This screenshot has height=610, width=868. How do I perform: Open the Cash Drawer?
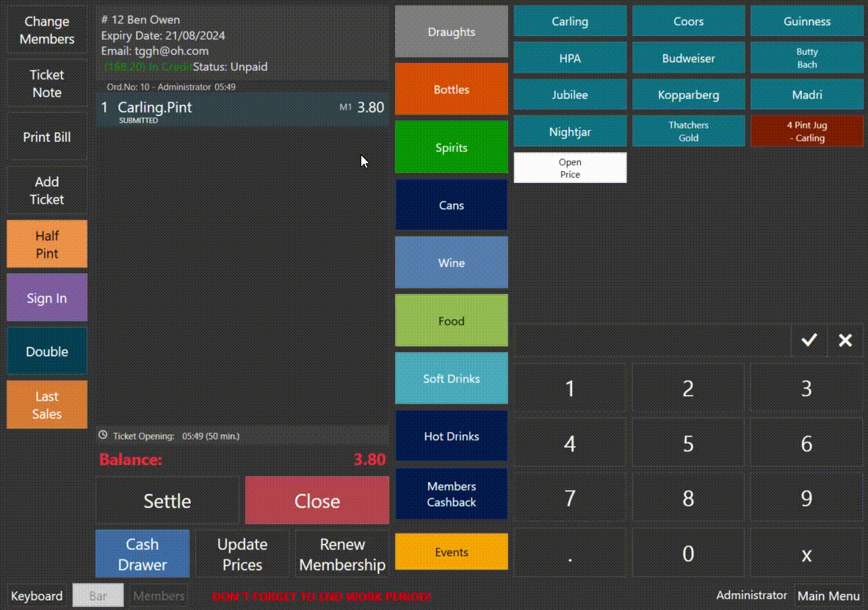point(142,554)
